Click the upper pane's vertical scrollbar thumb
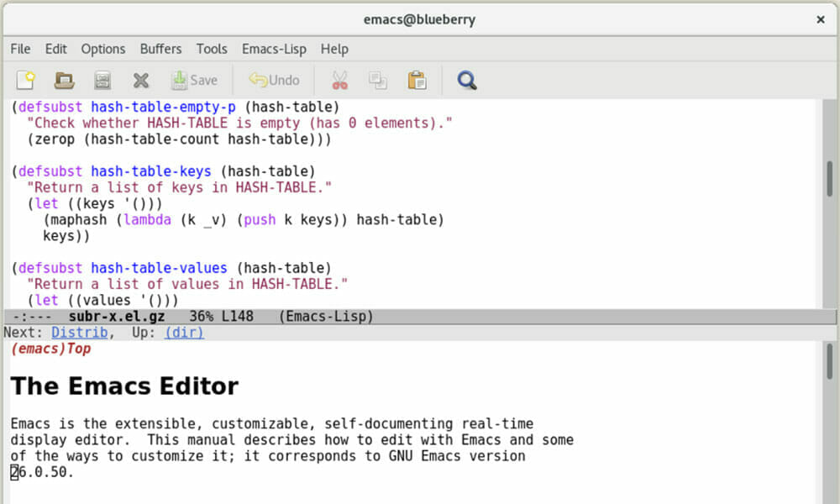Viewport: 840px width, 504px height. tap(830, 178)
